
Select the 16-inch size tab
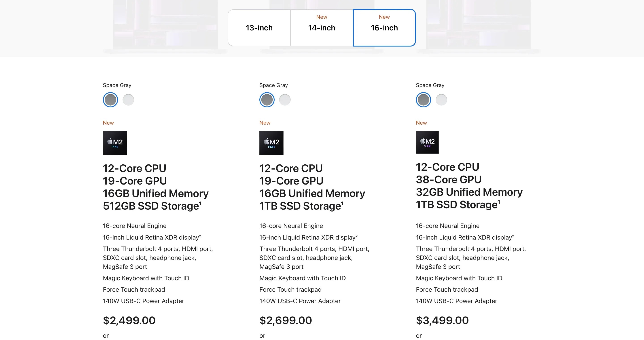point(384,28)
